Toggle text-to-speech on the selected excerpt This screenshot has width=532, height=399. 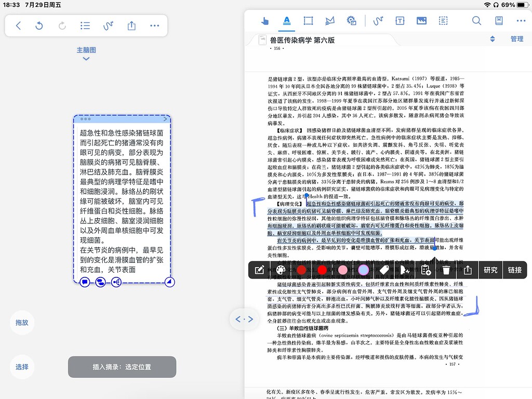[405, 270]
